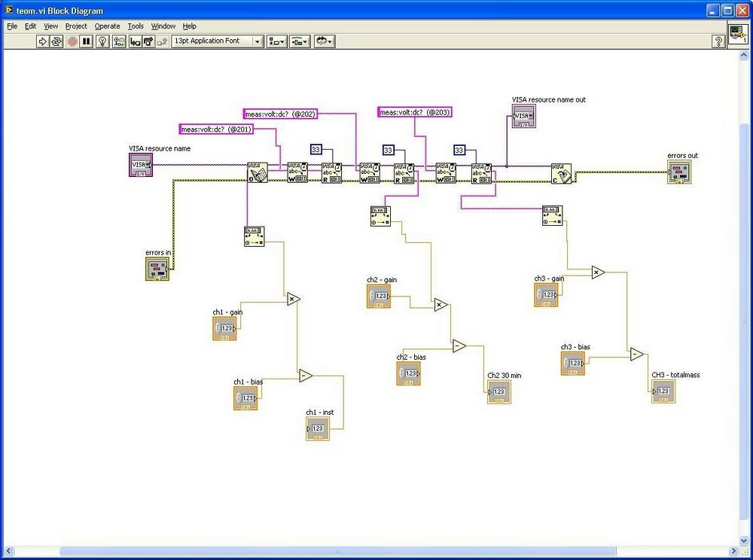
Task: Select the Scan From String node below errors in wire
Action: tap(255, 235)
